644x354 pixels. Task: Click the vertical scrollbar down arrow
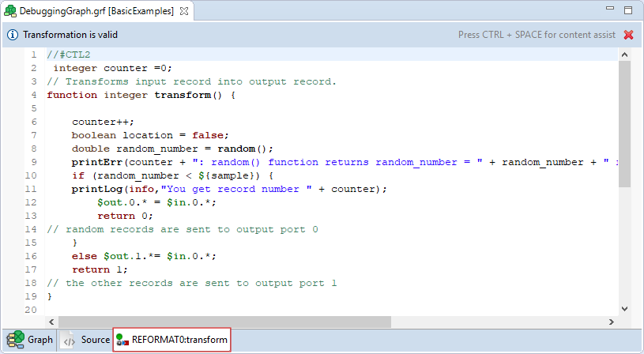point(625,309)
